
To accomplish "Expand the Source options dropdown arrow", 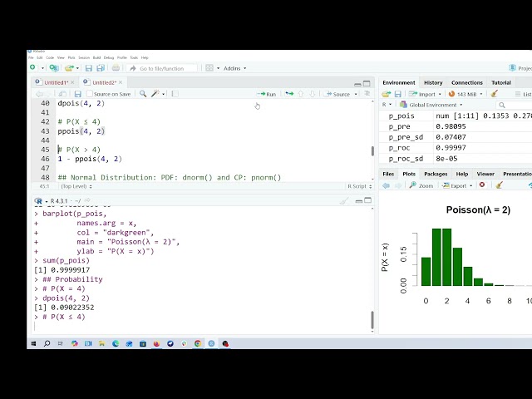I will (356, 94).
